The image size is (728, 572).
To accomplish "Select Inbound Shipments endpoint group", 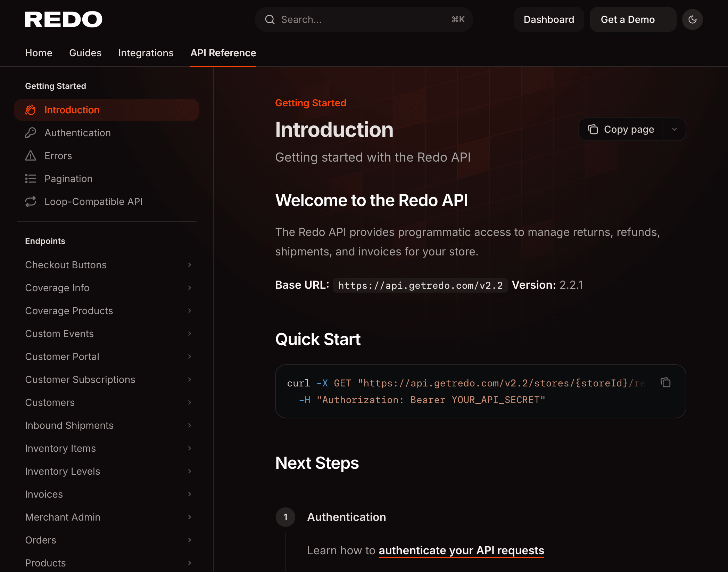I will 107,425.
